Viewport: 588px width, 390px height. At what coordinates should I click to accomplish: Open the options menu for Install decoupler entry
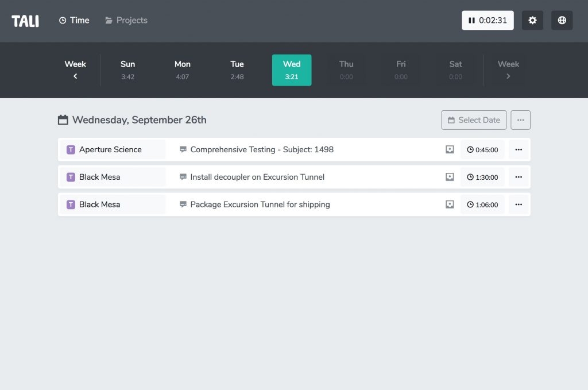click(x=519, y=177)
